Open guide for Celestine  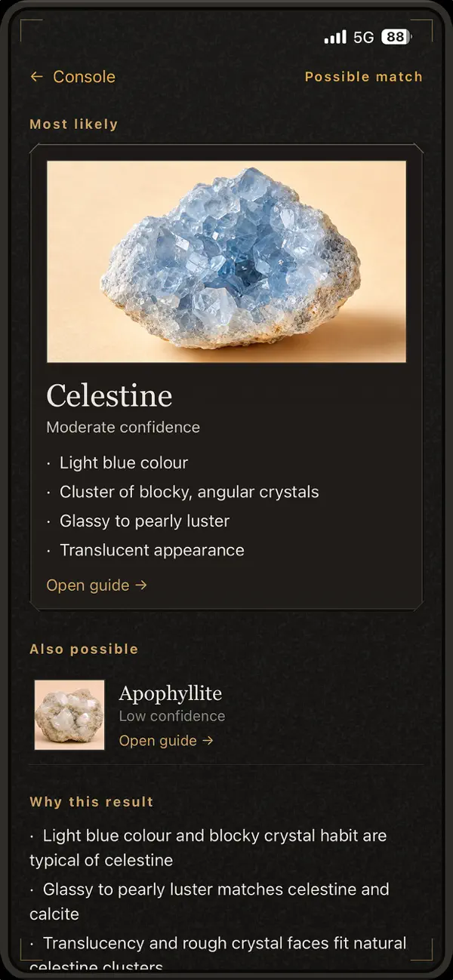tap(97, 585)
